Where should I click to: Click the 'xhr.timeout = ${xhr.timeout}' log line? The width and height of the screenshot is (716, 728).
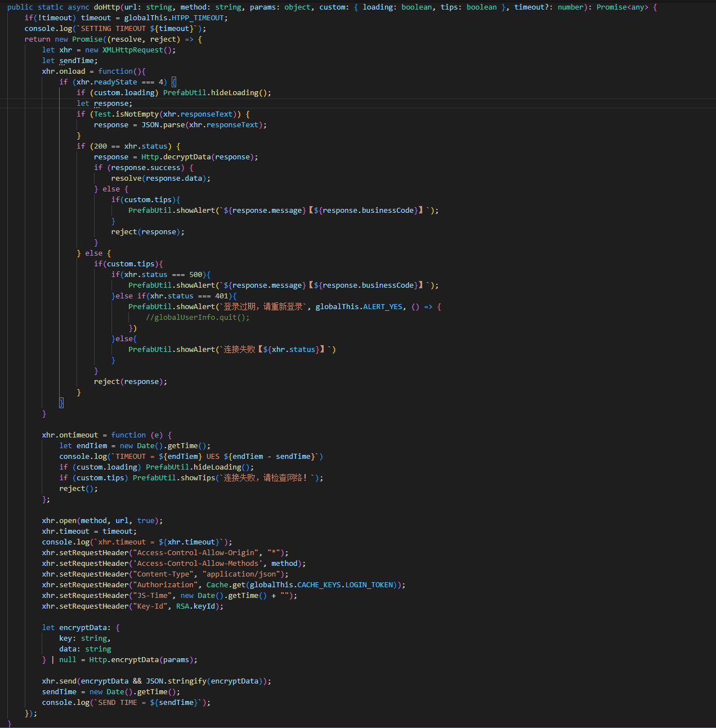(137, 542)
